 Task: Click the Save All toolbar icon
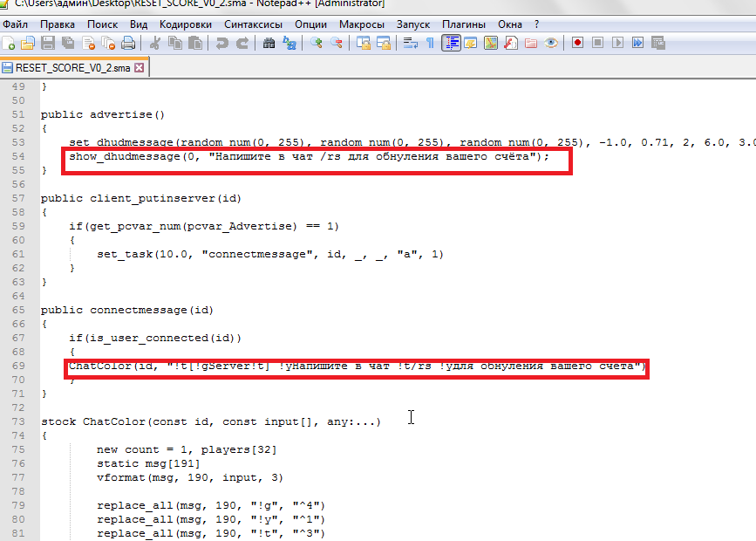[68, 44]
